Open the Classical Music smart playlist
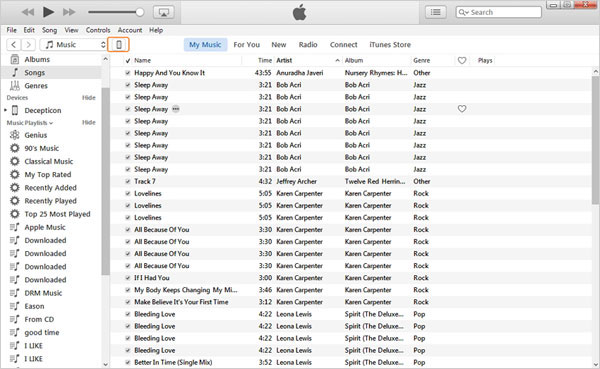The image size is (600, 369). 49,162
